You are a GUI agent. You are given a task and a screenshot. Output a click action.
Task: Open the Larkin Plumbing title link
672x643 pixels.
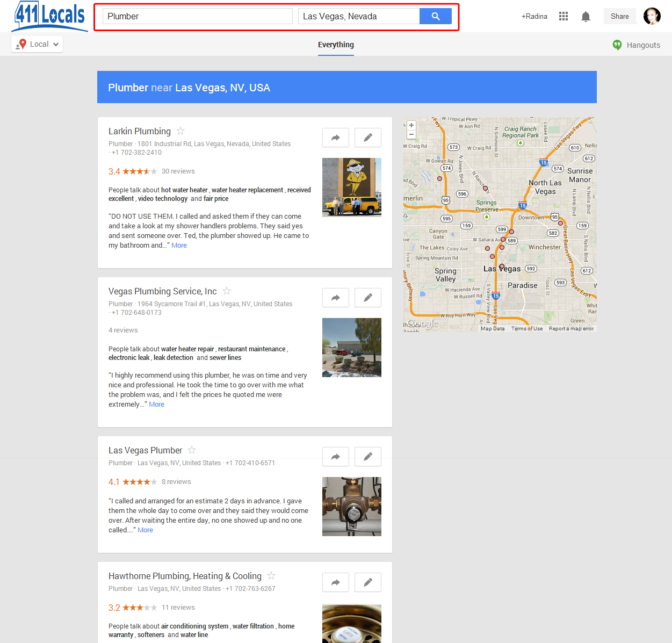click(140, 131)
